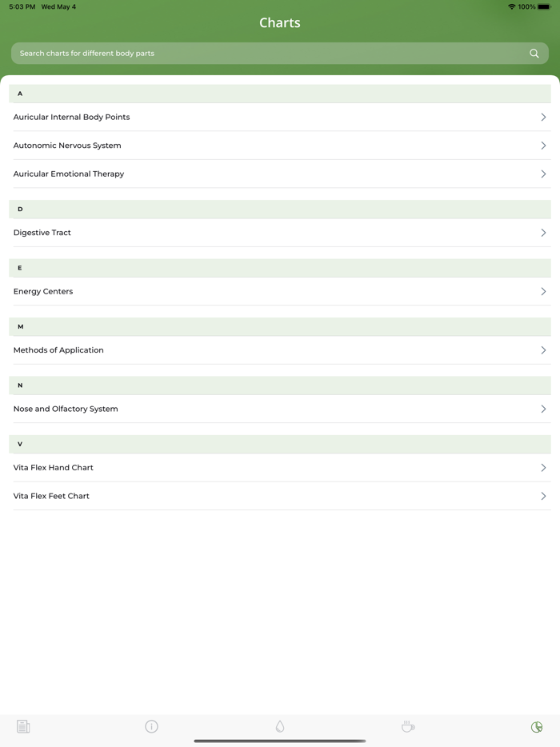This screenshot has width=560, height=747.
Task: Tap section header letter M
Action: coord(20,326)
